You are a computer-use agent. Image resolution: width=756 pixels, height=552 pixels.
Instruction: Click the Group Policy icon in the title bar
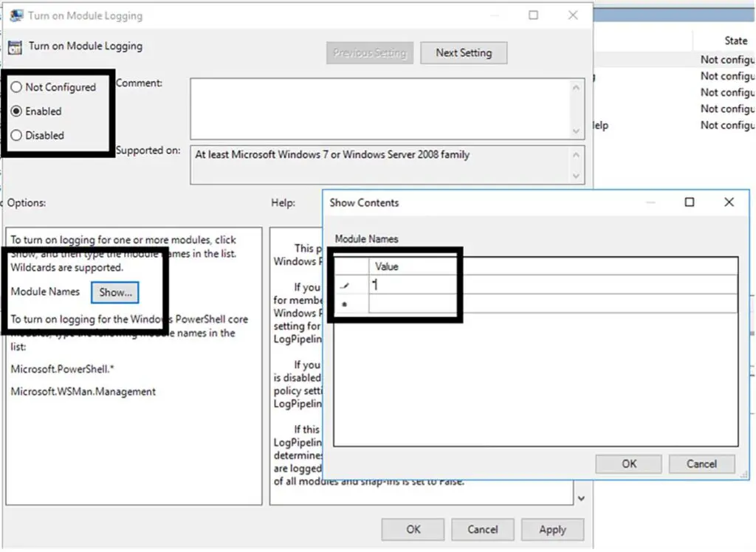point(16,14)
